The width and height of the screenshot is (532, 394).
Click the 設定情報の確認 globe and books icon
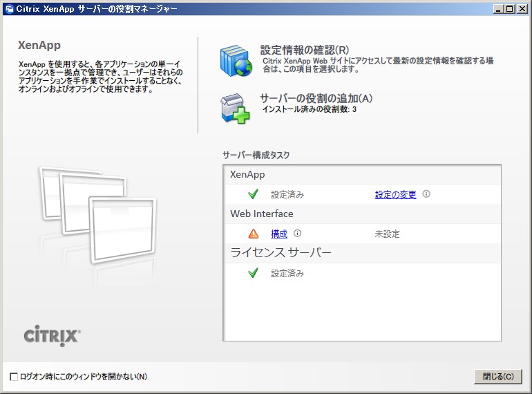click(x=237, y=62)
